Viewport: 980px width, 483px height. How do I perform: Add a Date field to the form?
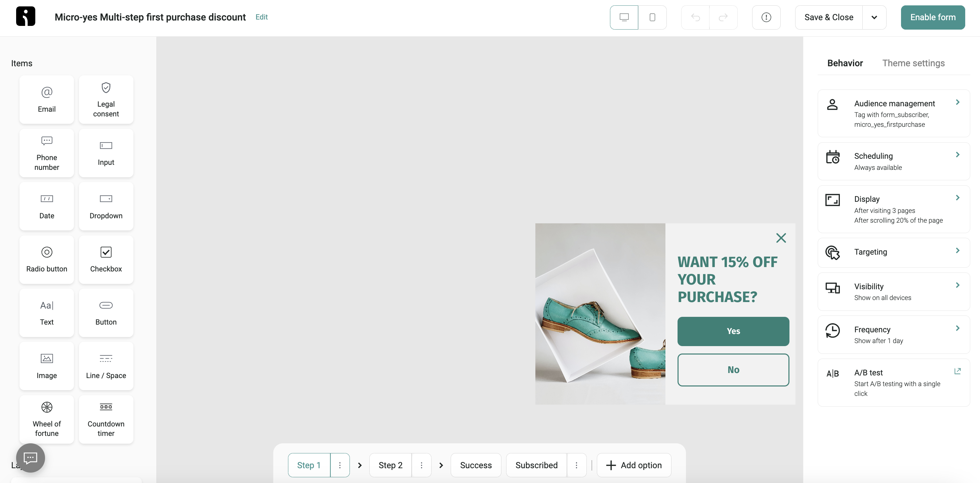point(46,206)
